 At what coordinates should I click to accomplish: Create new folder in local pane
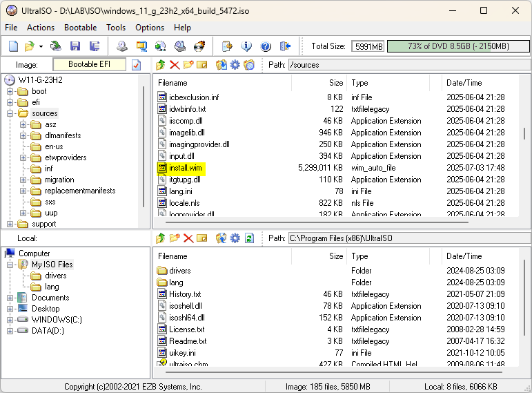(x=175, y=238)
